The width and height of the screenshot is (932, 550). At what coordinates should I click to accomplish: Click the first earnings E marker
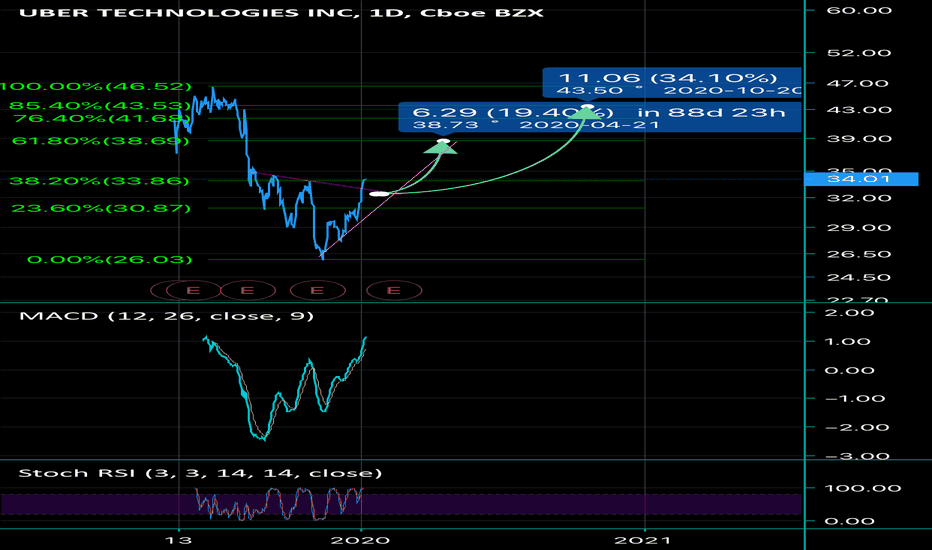coord(193,290)
